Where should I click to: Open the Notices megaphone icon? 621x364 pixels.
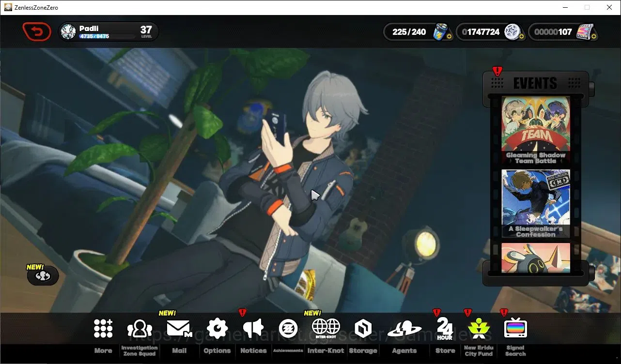(x=253, y=329)
